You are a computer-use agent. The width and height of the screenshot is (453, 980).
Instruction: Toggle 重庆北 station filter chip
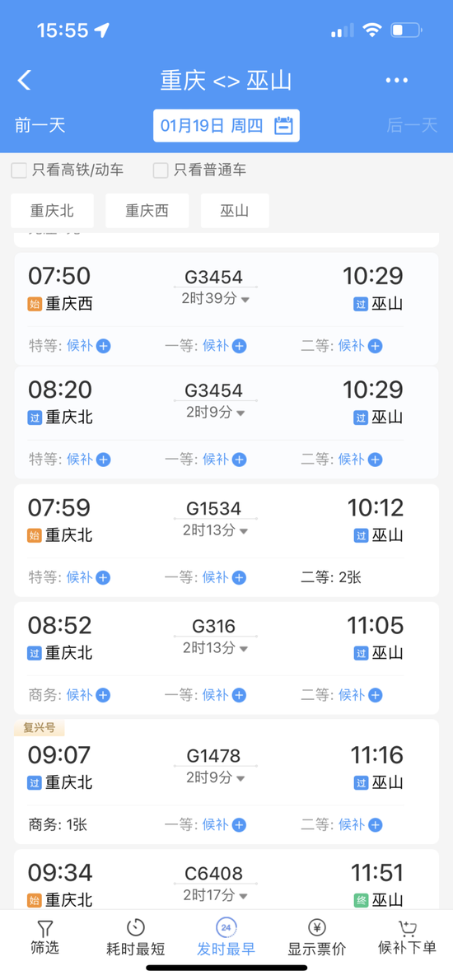[x=53, y=211]
